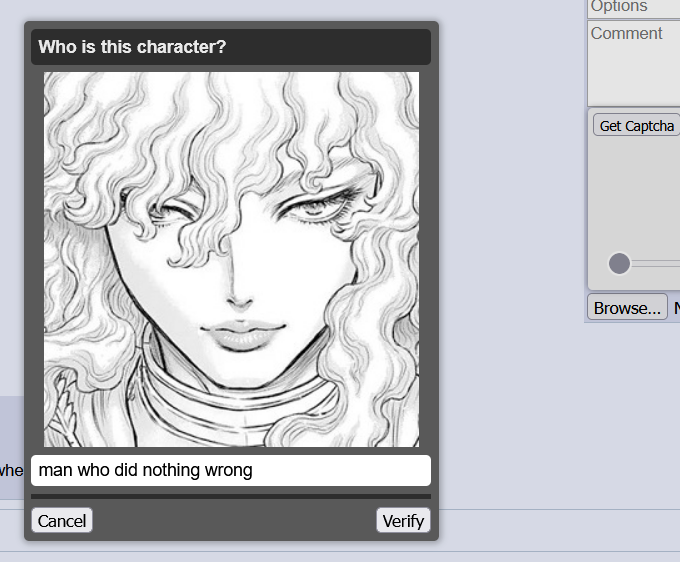Cancel the captcha dialog
This screenshot has width=680, height=562.
pyautogui.click(x=62, y=520)
